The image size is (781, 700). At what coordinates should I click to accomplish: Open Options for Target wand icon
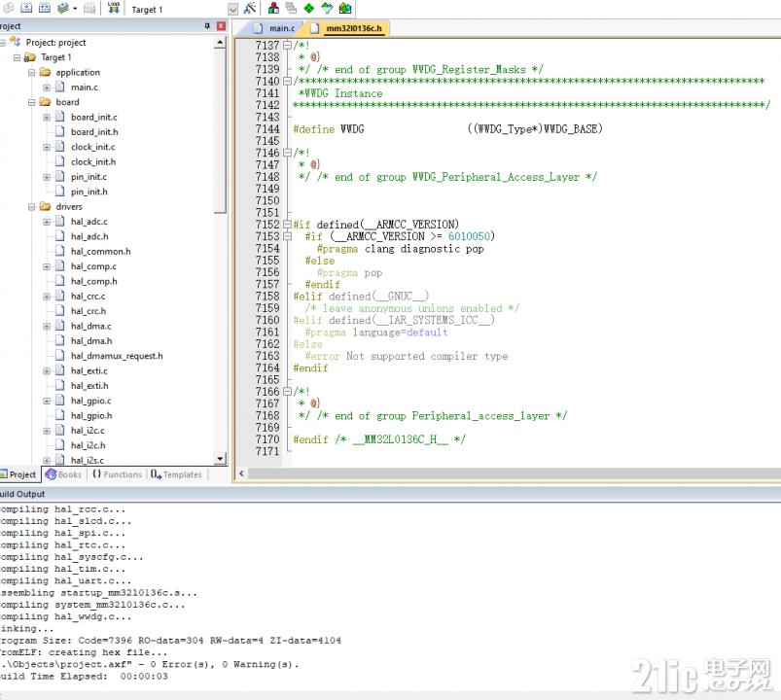click(250, 8)
